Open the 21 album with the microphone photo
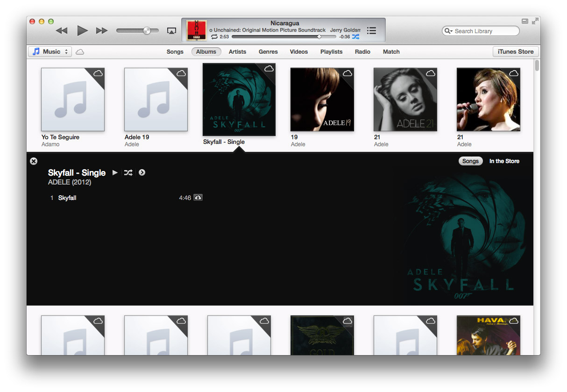This screenshot has height=392, width=567. (x=489, y=100)
